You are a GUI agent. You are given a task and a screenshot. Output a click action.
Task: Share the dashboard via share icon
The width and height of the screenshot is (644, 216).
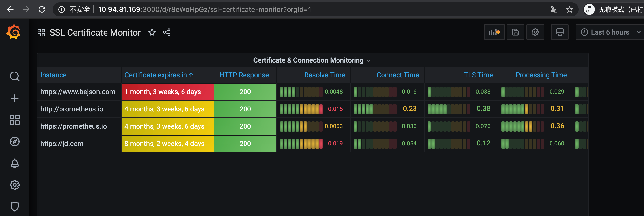click(167, 32)
